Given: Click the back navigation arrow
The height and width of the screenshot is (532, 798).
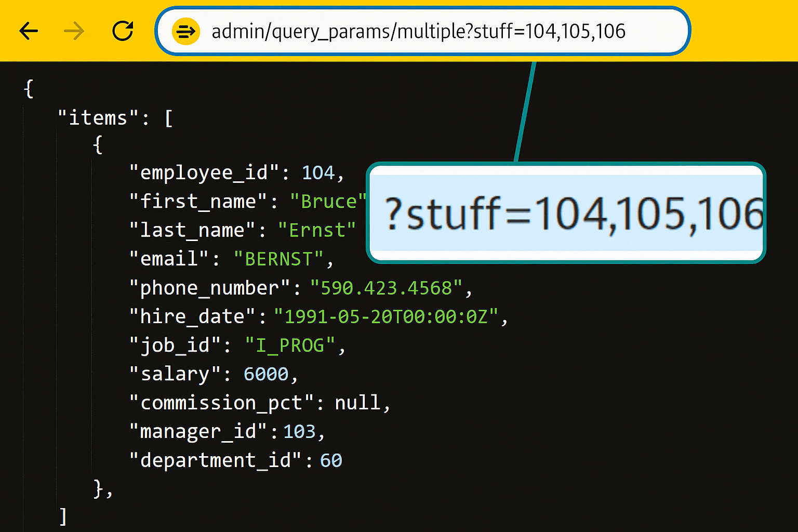Looking at the screenshot, I should coord(29,31).
